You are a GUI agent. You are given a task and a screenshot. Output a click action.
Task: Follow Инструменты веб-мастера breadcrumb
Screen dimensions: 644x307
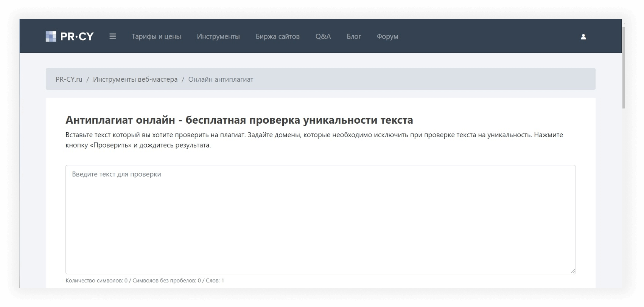click(135, 79)
